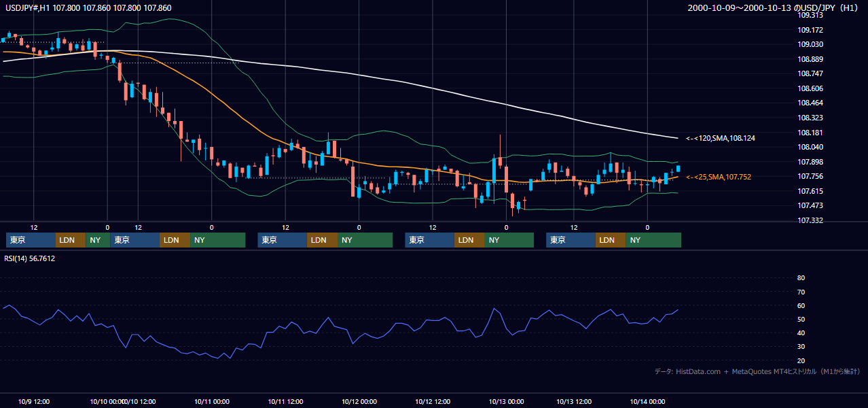Click the 107.898 price axis label
Image resolution: width=868 pixels, height=408 pixels.
810,162
